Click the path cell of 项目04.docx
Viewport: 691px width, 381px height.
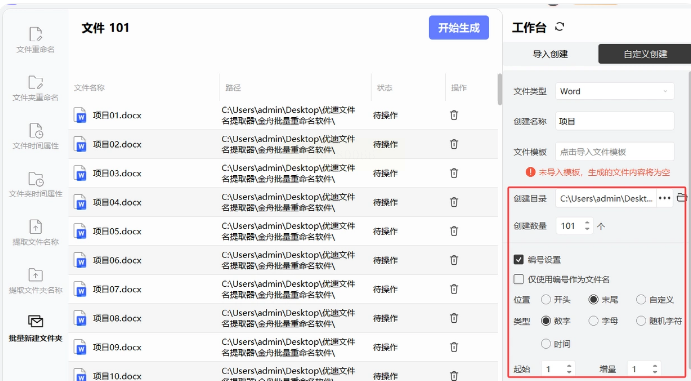pyautogui.click(x=289, y=202)
